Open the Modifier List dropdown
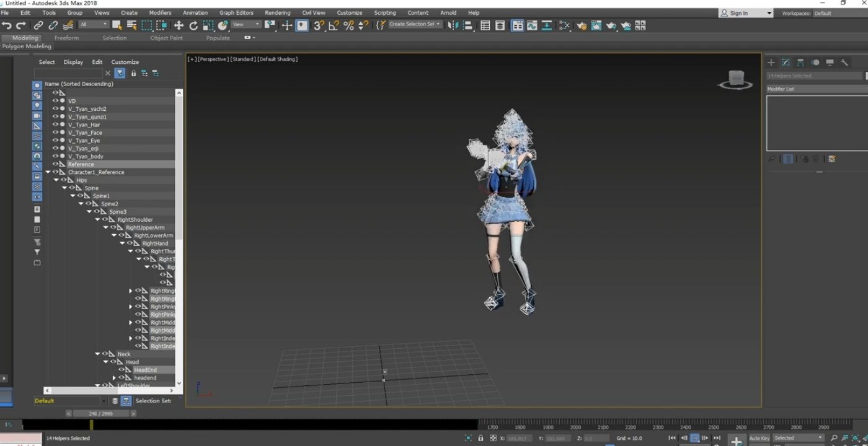This screenshot has height=446, width=868. pyautogui.click(x=817, y=89)
